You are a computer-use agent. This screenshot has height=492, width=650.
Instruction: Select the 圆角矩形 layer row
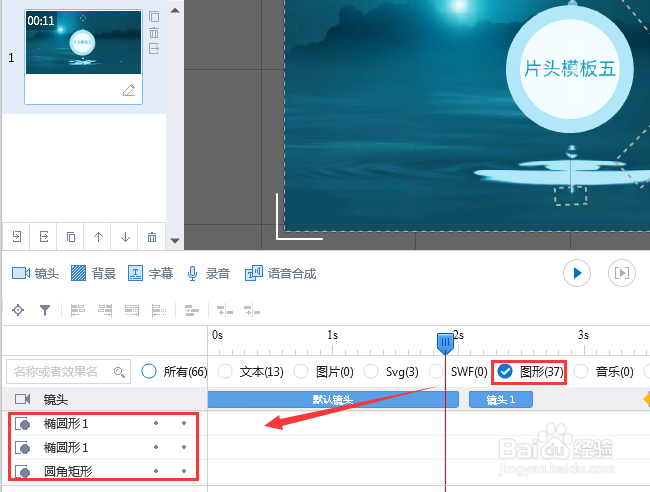[104, 471]
